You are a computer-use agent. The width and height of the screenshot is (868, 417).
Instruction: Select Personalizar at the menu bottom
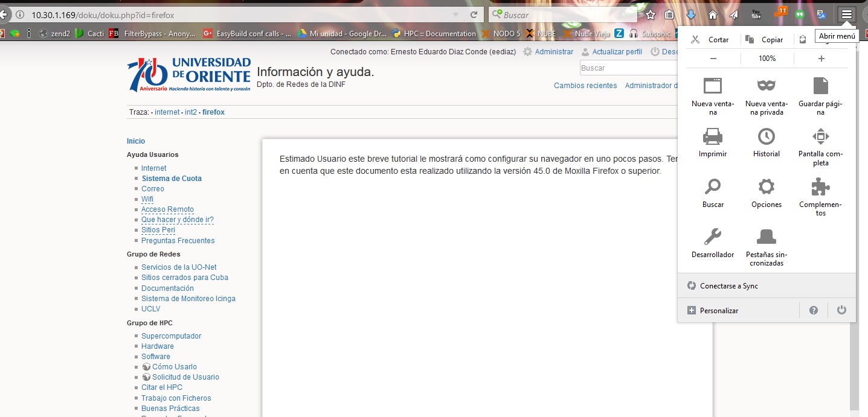(719, 310)
